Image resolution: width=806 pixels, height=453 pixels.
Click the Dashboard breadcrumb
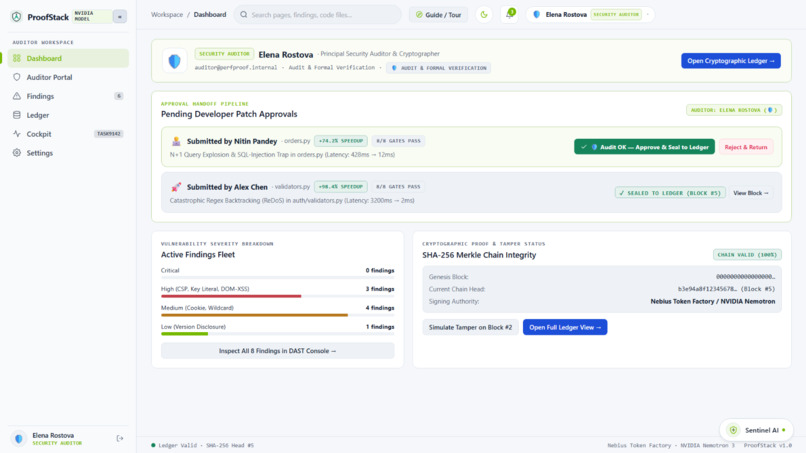pyautogui.click(x=210, y=14)
